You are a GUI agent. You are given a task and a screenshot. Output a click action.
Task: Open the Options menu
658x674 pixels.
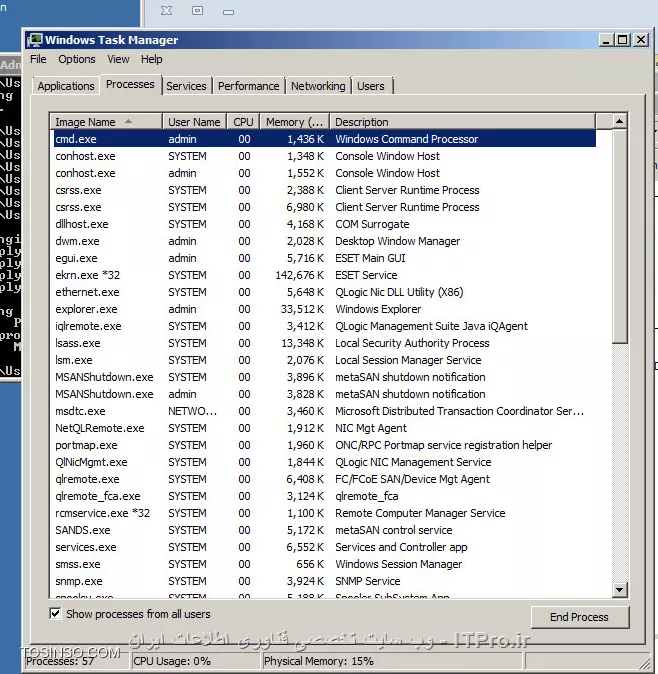[x=77, y=59]
